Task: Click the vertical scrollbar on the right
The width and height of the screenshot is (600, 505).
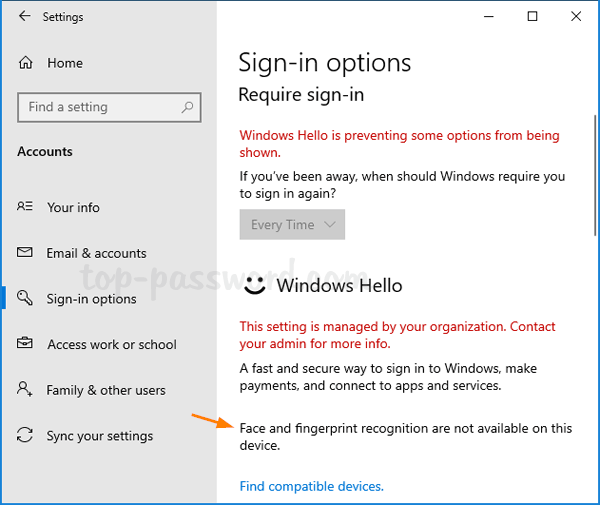Action: click(x=595, y=175)
